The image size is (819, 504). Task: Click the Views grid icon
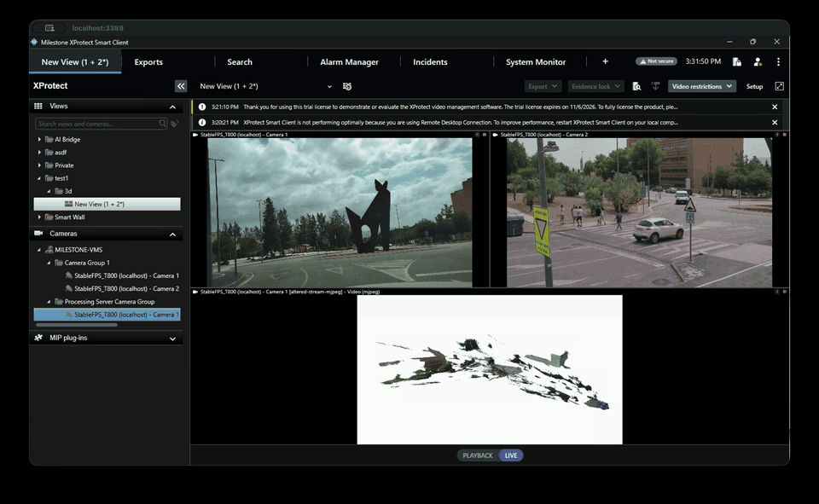[x=38, y=106]
